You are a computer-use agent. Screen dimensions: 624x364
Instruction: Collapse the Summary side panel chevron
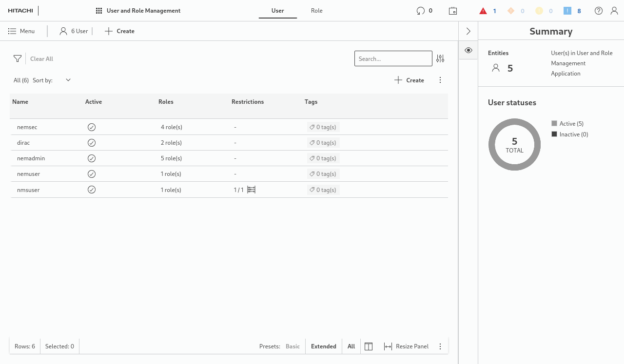(468, 31)
